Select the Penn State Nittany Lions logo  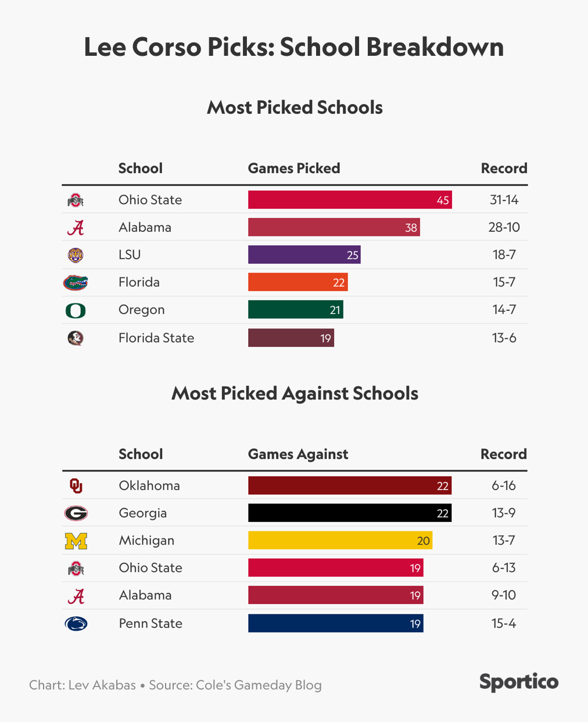(x=76, y=624)
